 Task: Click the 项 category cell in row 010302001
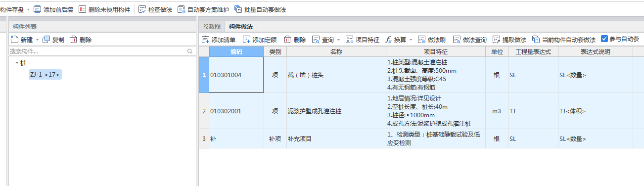(275, 111)
